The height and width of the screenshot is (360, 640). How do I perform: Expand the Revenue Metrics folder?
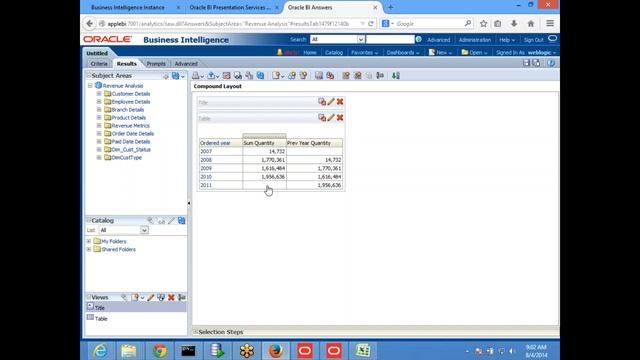pyautogui.click(x=99, y=126)
